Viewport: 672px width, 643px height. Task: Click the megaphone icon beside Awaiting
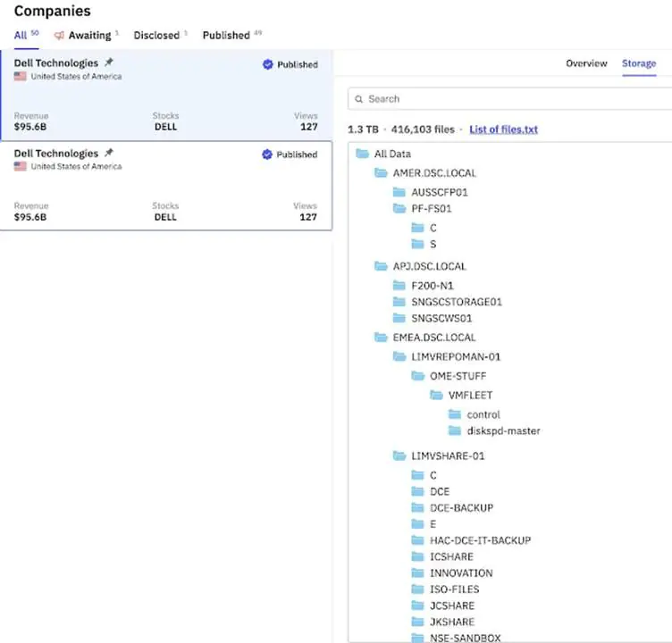(x=60, y=36)
